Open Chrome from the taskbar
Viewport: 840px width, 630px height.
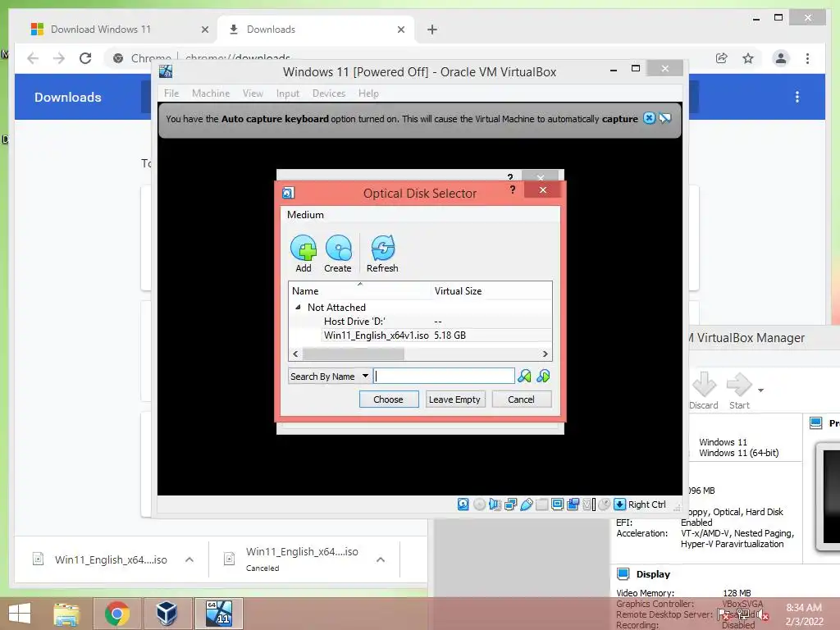[117, 614]
